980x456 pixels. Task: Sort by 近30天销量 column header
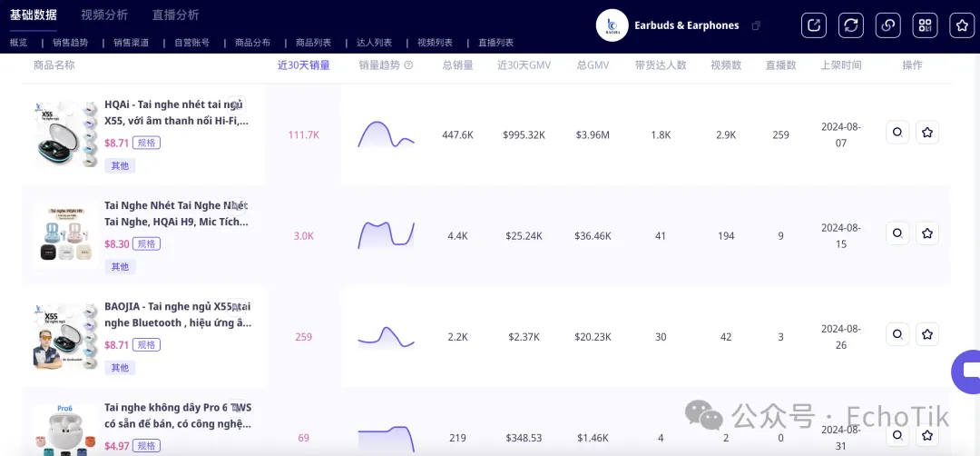pyautogui.click(x=303, y=65)
